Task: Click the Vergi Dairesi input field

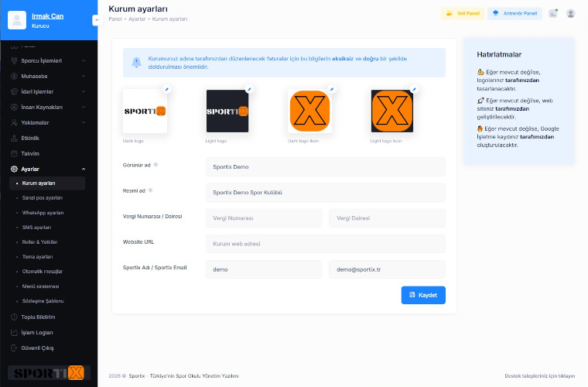Action: point(387,217)
